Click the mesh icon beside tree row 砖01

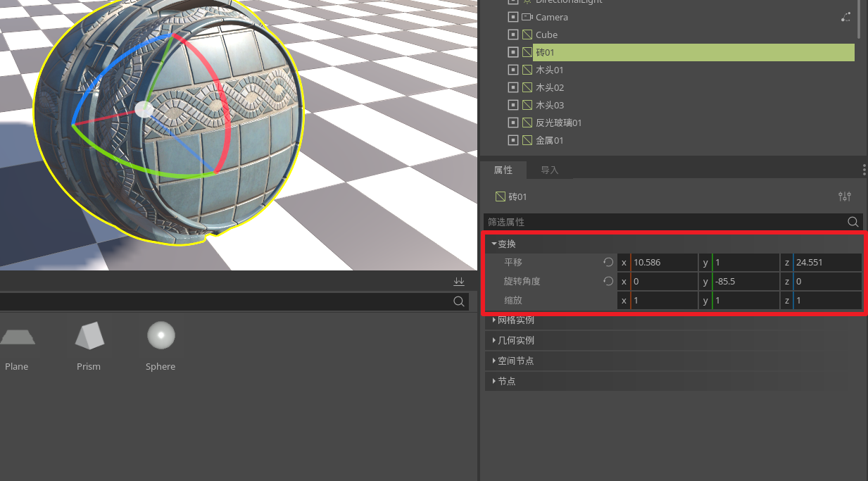[x=527, y=52]
